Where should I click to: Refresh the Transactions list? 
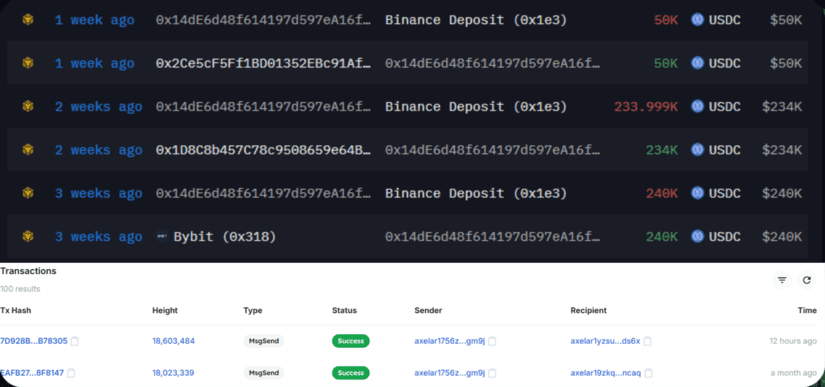point(807,280)
